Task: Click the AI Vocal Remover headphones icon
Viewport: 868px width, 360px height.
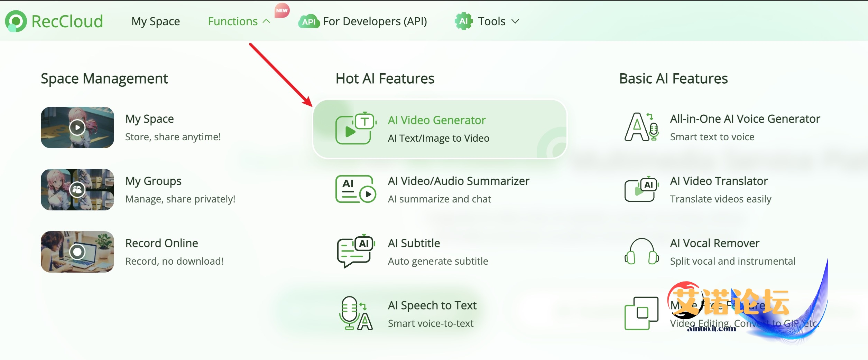Action: (x=641, y=251)
